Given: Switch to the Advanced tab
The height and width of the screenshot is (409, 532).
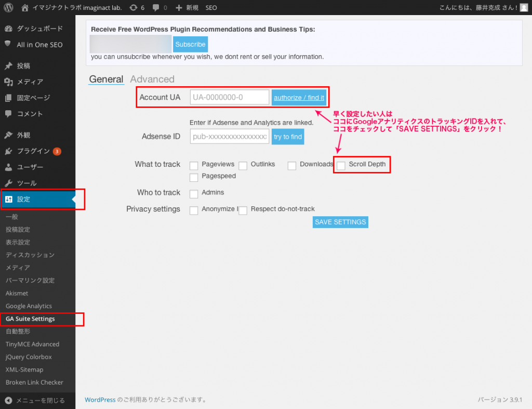Looking at the screenshot, I should [152, 79].
